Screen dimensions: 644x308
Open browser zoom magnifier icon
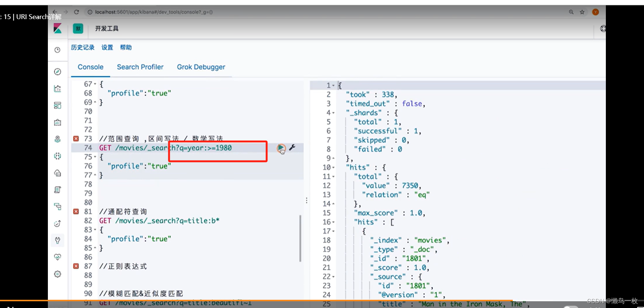pyautogui.click(x=571, y=12)
